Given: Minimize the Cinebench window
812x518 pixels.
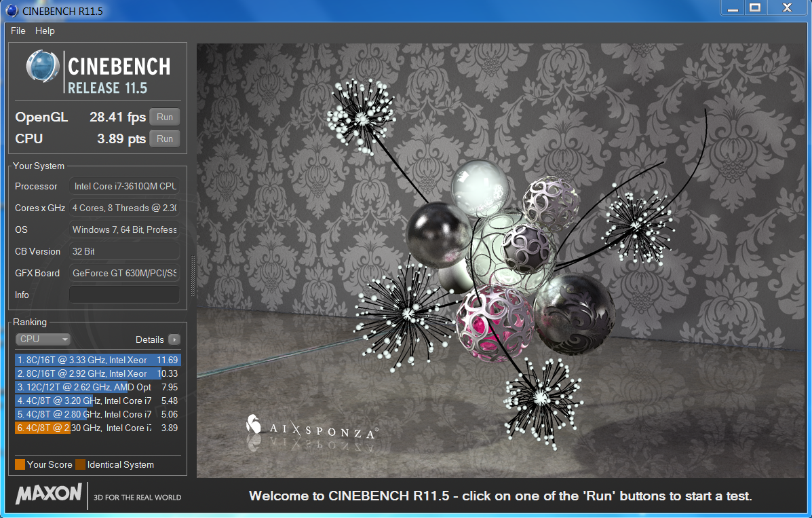Looking at the screenshot, I should [733, 7].
